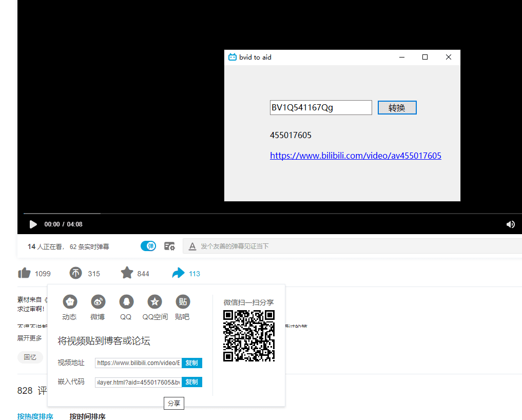This screenshot has height=420, width=522.
Task: Share to 动态 icon
Action: click(70, 302)
